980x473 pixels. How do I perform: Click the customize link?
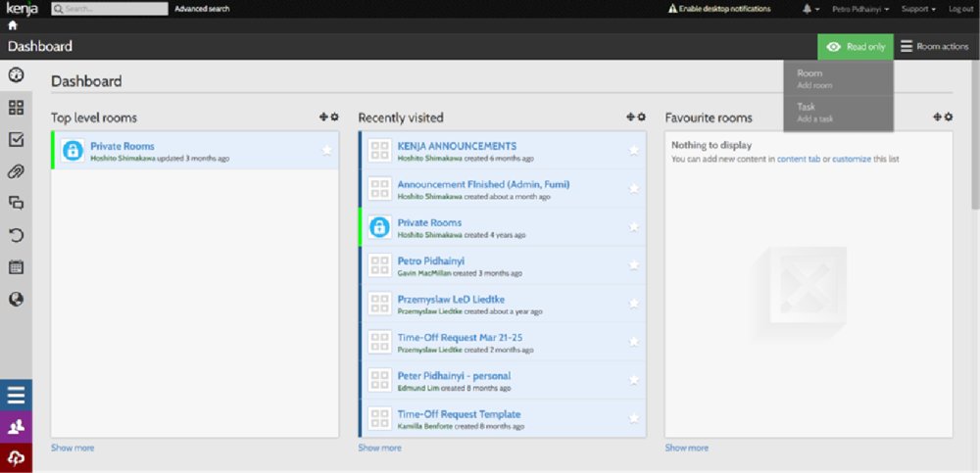tap(852, 160)
